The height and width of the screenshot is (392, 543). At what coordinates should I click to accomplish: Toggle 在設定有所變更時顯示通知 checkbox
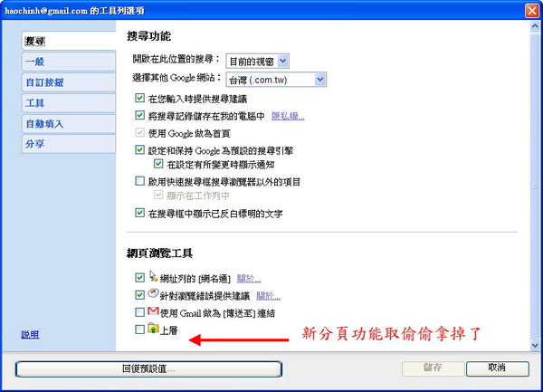click(158, 164)
